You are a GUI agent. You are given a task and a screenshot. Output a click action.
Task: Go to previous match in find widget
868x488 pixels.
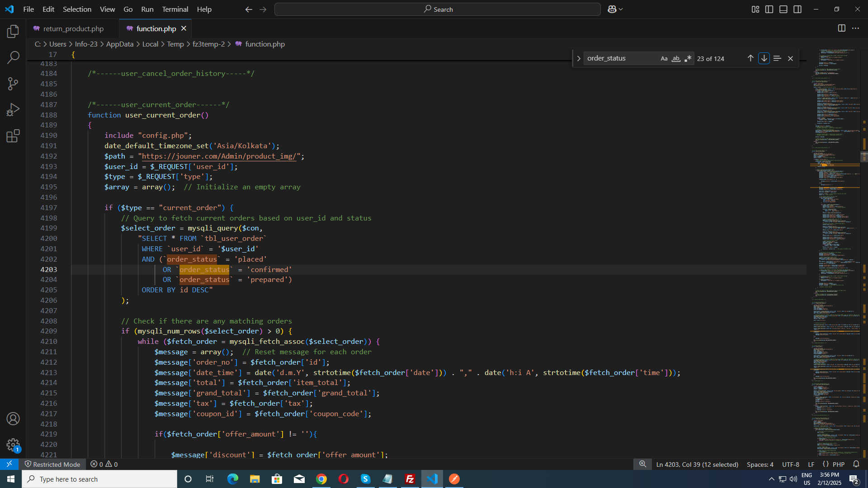tap(750, 58)
